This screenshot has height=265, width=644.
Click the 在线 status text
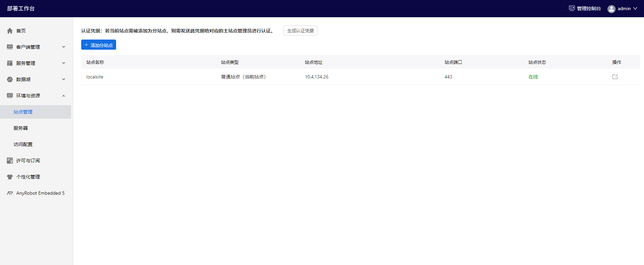point(533,77)
